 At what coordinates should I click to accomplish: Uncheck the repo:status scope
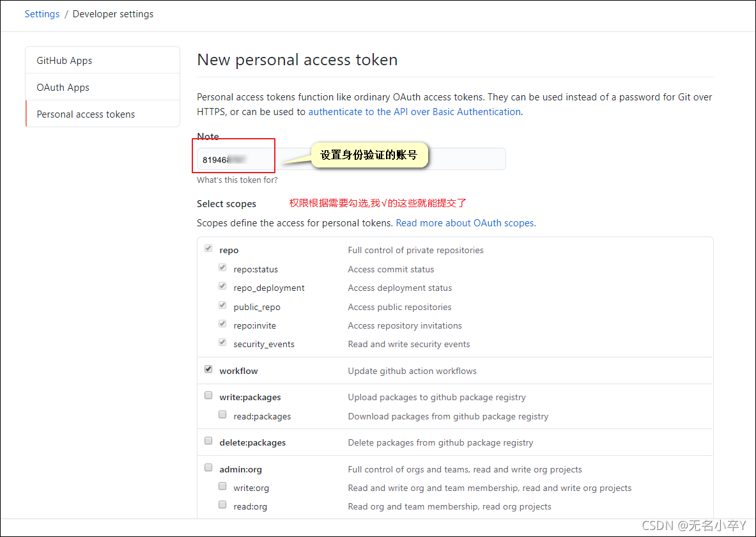point(222,267)
